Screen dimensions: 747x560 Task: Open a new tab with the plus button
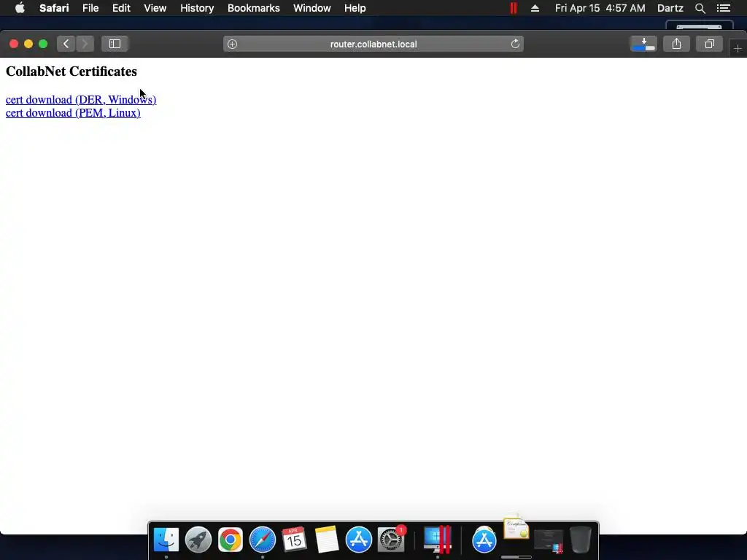738,49
